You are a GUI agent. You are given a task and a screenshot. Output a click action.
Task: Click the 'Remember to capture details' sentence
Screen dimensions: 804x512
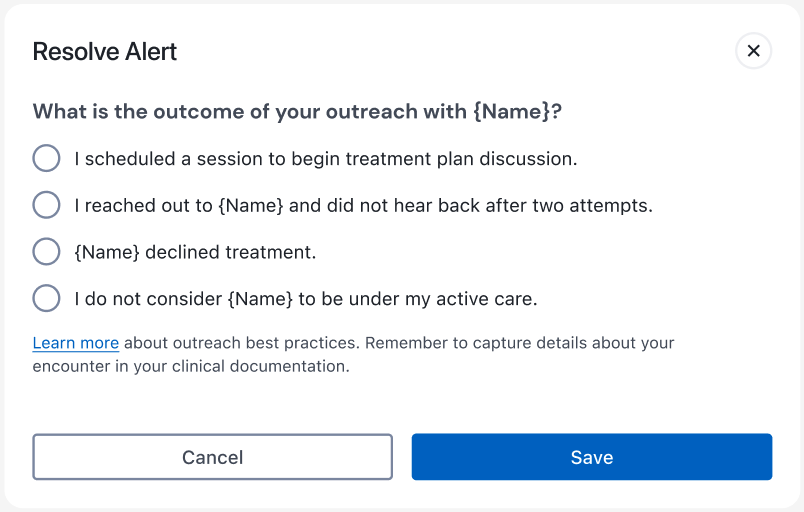[x=520, y=343]
